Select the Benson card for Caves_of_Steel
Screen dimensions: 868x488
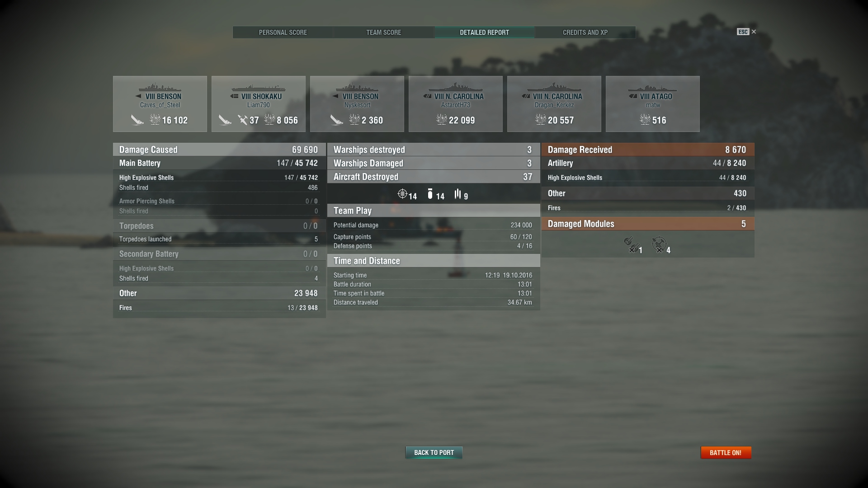[x=160, y=104]
